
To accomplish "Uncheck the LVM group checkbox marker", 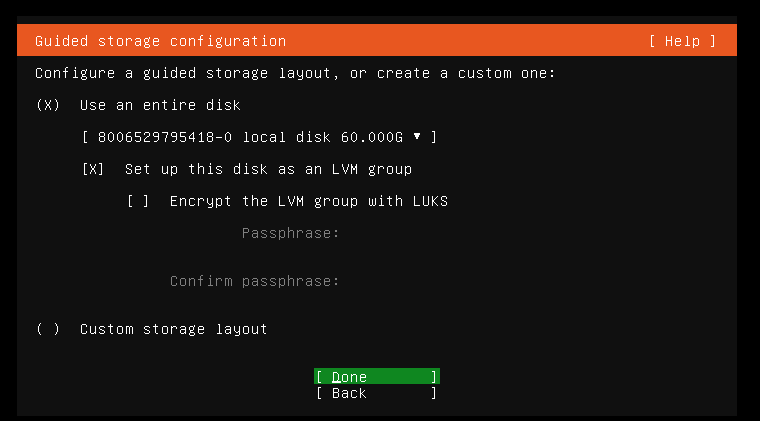I will tap(93, 169).
